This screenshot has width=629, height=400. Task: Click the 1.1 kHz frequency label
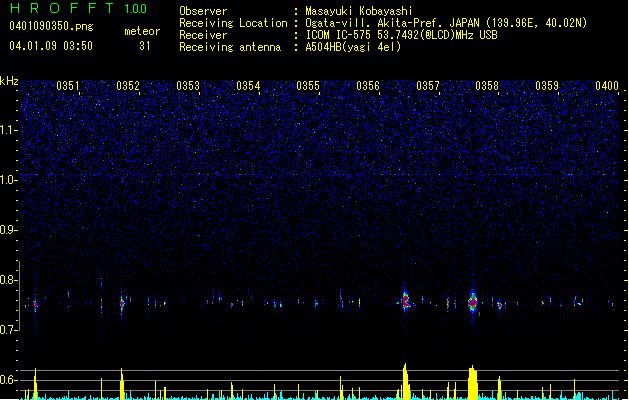(8, 130)
